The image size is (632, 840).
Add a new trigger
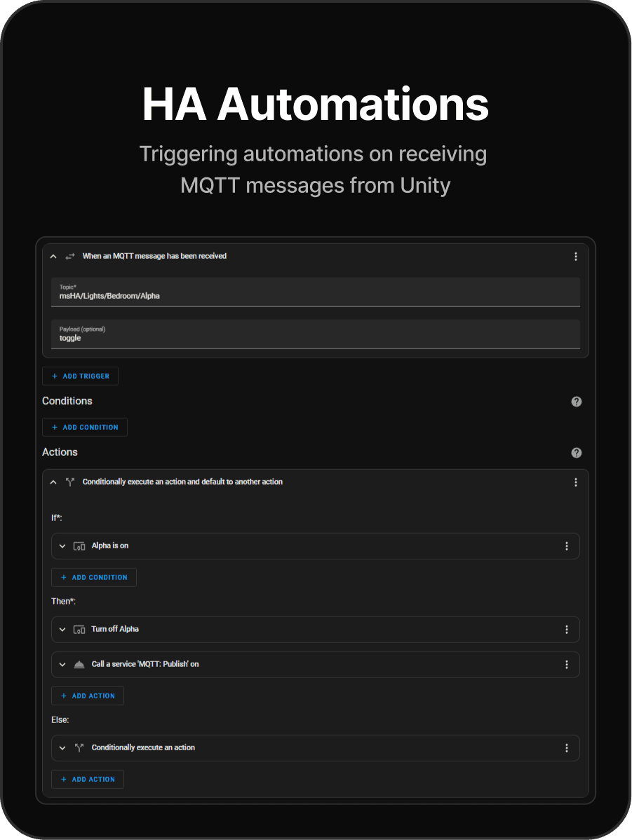[81, 376]
